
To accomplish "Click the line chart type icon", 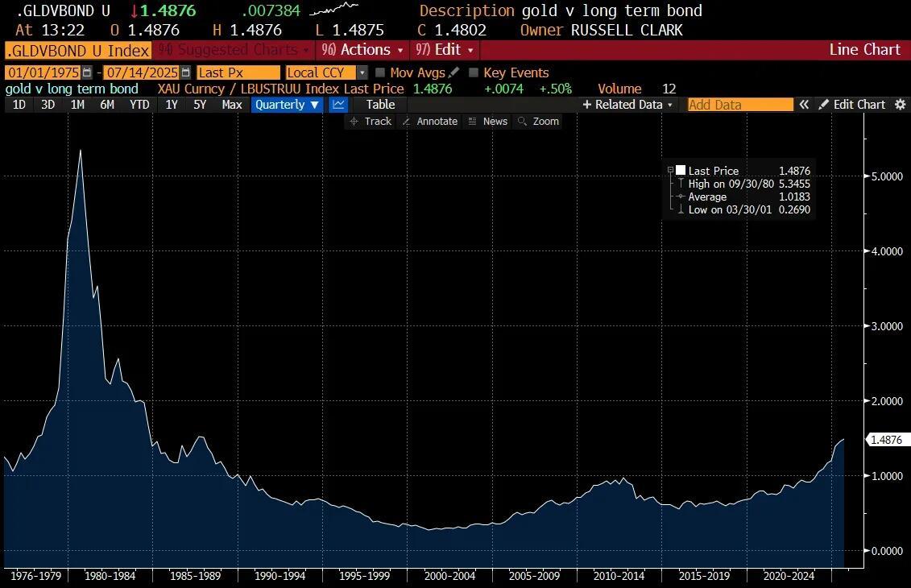I will [x=338, y=105].
